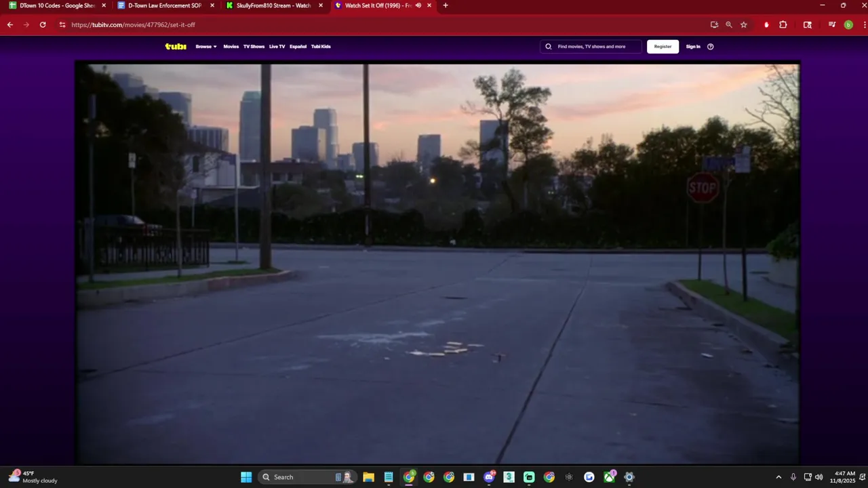The height and width of the screenshot is (488, 868).
Task: Open Tubi Kids in the menu
Action: (321, 47)
